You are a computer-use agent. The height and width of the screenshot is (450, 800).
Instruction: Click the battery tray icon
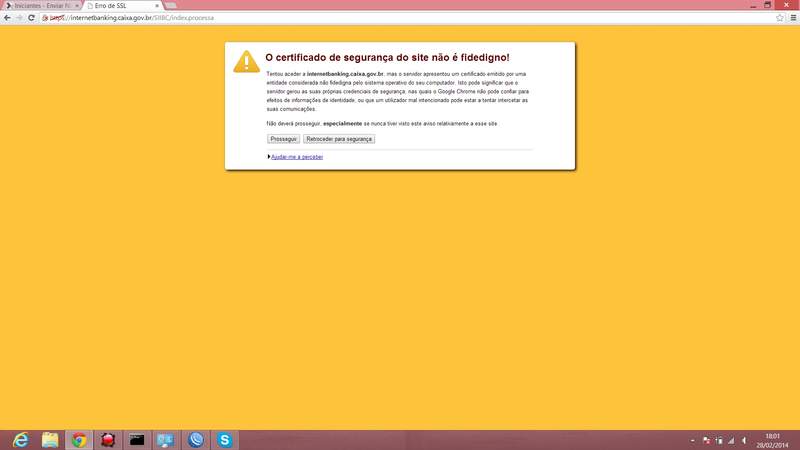[719, 440]
